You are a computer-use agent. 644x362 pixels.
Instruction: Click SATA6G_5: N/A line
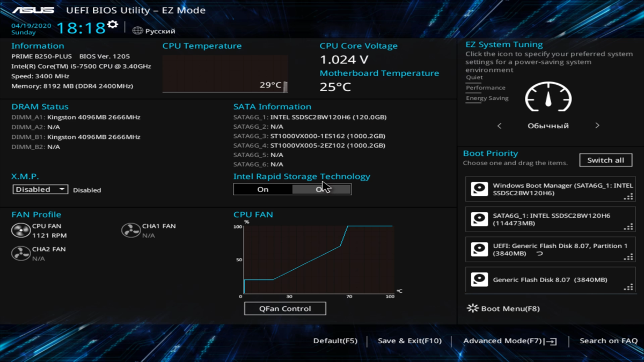tap(258, 155)
